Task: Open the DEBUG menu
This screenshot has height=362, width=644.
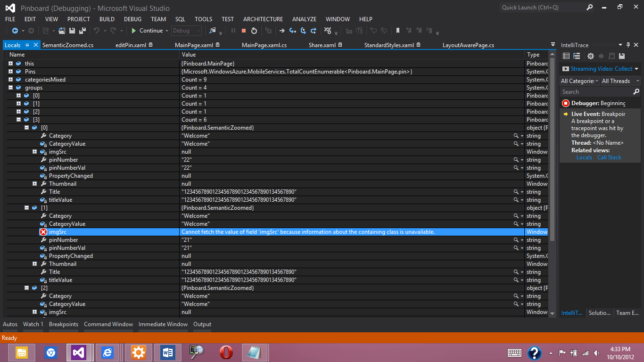Action: pyautogui.click(x=132, y=19)
